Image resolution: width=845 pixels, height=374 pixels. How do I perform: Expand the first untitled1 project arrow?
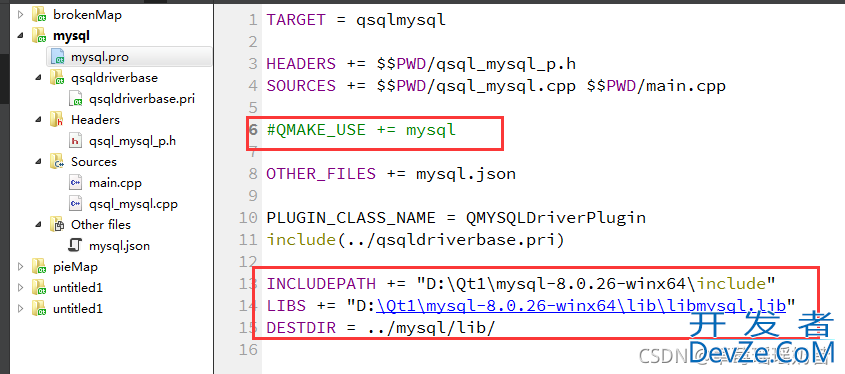point(20,288)
